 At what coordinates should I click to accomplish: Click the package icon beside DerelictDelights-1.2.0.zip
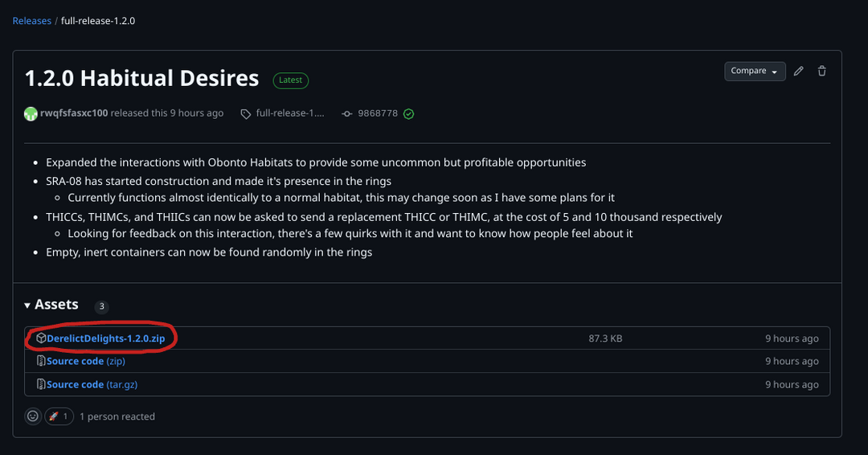[41, 338]
